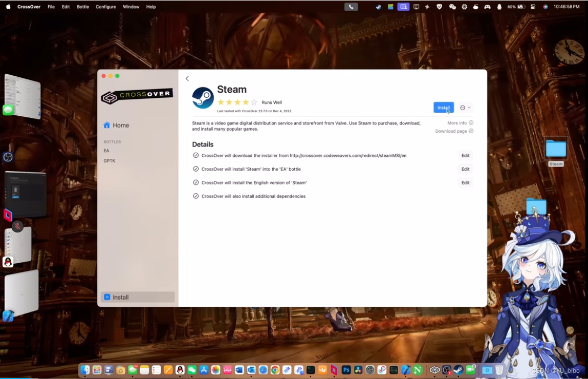Click the star rating under Steam title

(237, 102)
